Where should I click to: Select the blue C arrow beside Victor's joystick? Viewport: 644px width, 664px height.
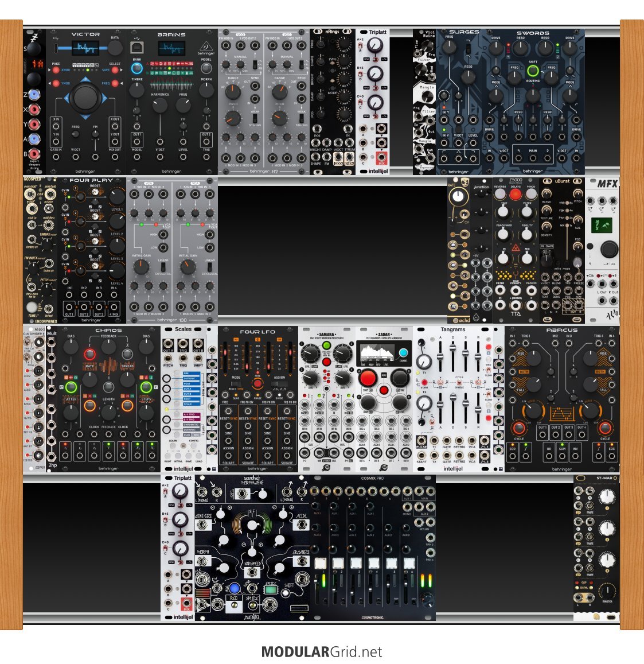click(104, 98)
